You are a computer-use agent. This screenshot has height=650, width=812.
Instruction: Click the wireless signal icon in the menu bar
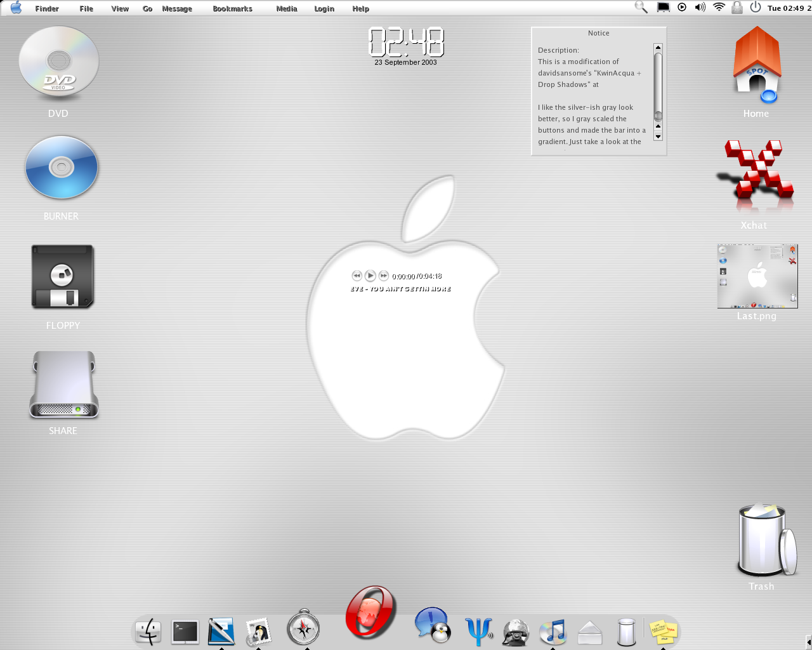(x=719, y=8)
